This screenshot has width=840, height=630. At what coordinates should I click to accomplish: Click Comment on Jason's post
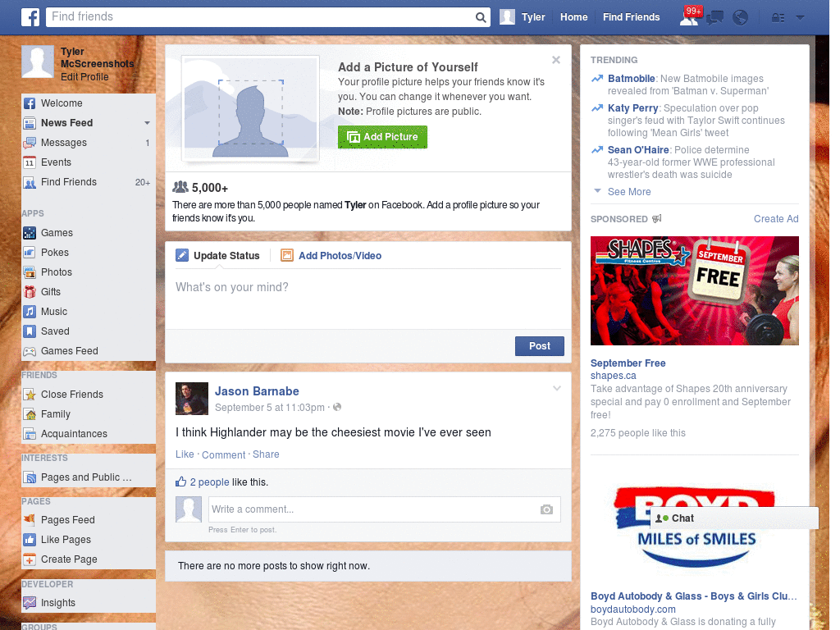tap(223, 454)
